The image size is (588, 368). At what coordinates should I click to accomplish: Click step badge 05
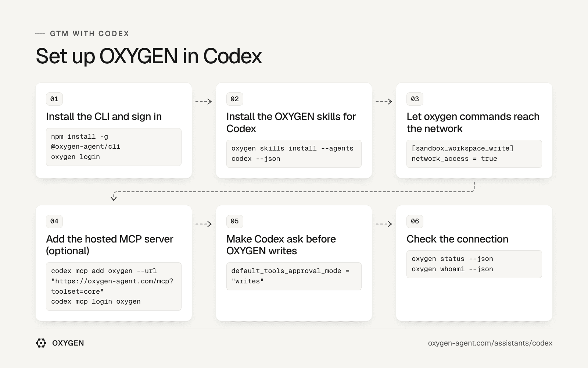click(x=235, y=221)
